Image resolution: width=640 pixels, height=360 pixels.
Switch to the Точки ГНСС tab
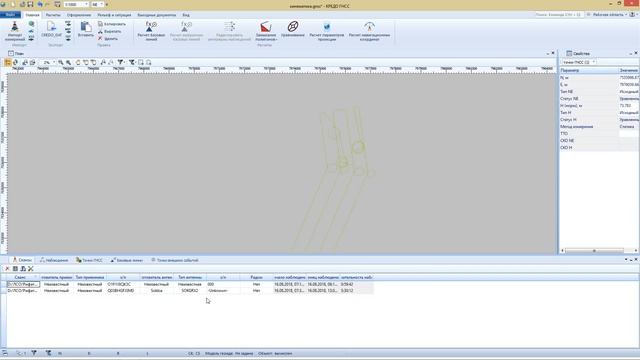(89, 260)
